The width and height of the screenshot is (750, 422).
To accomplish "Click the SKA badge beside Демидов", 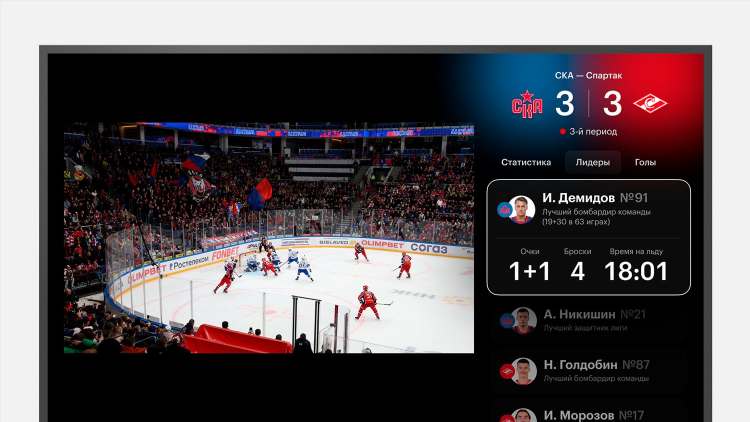I will 504,210.
